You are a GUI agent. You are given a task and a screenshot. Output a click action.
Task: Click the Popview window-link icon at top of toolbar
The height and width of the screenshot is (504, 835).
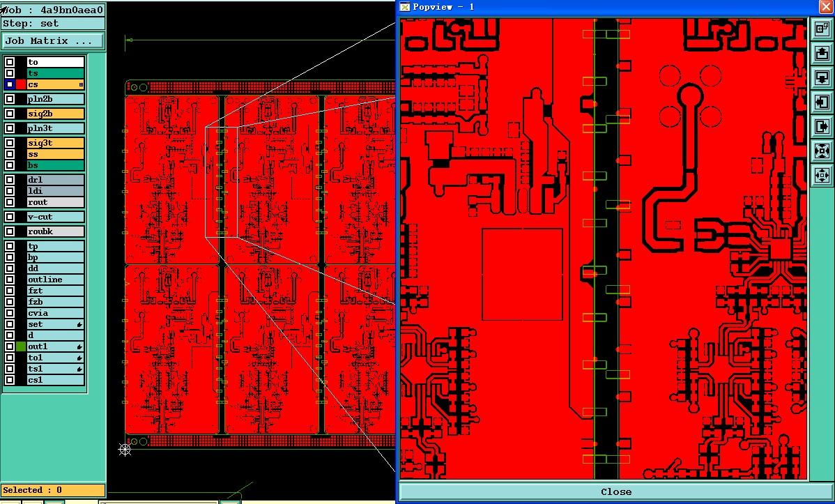click(822, 29)
